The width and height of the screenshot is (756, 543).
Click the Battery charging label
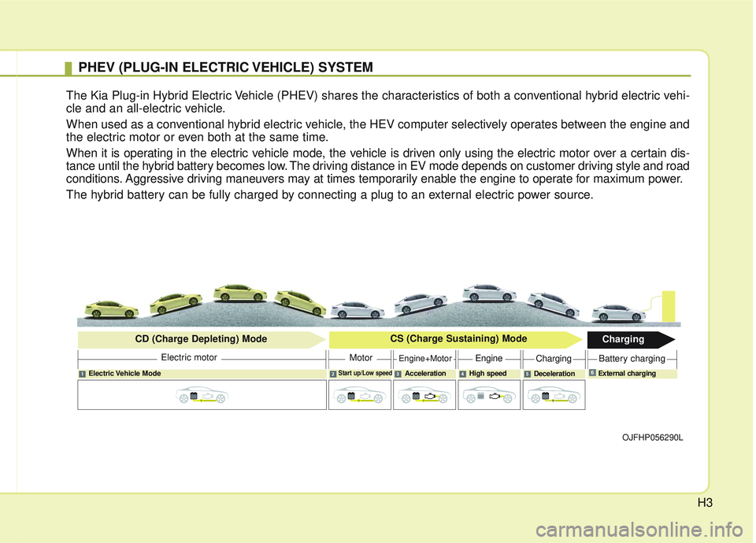(632, 359)
